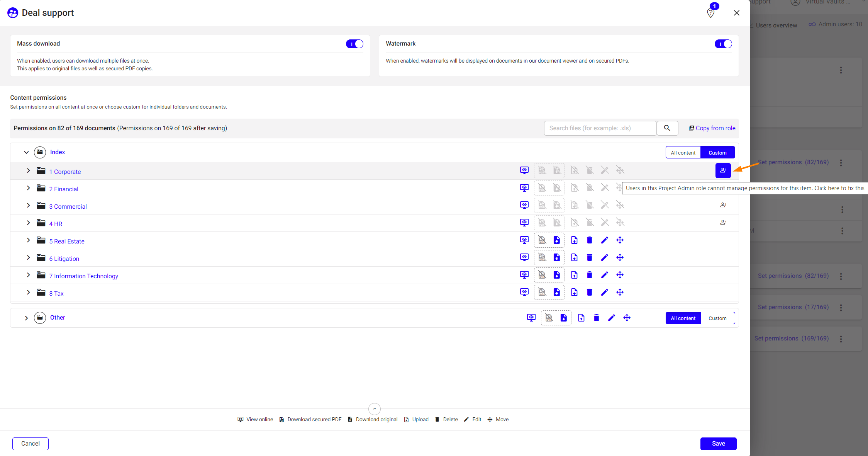Viewport: 868px width, 456px height.
Task: Click view online icon for 2 Financial
Action: 524,188
